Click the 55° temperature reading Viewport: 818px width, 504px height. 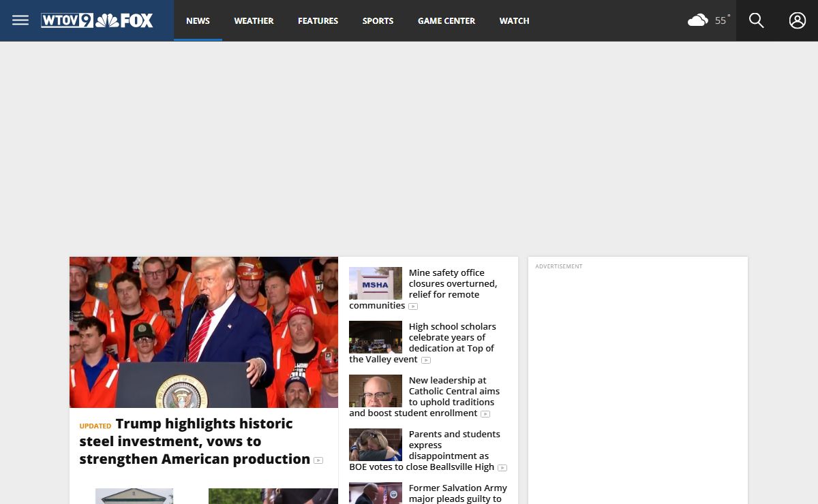tap(722, 20)
